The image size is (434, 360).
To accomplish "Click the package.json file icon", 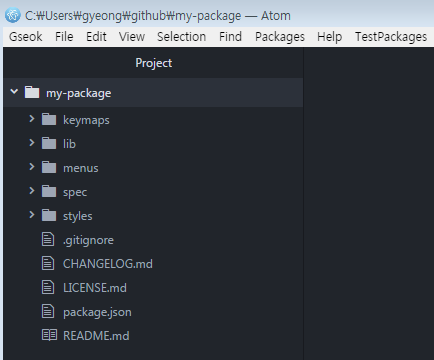I will (48, 311).
